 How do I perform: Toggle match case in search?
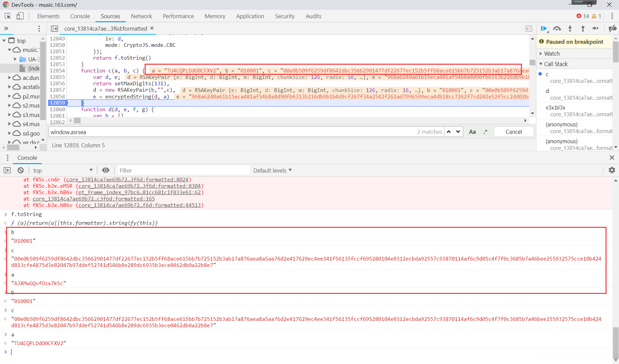(472, 132)
